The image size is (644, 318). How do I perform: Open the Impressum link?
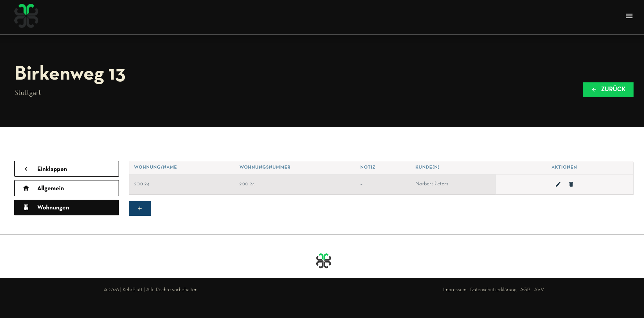(x=454, y=290)
